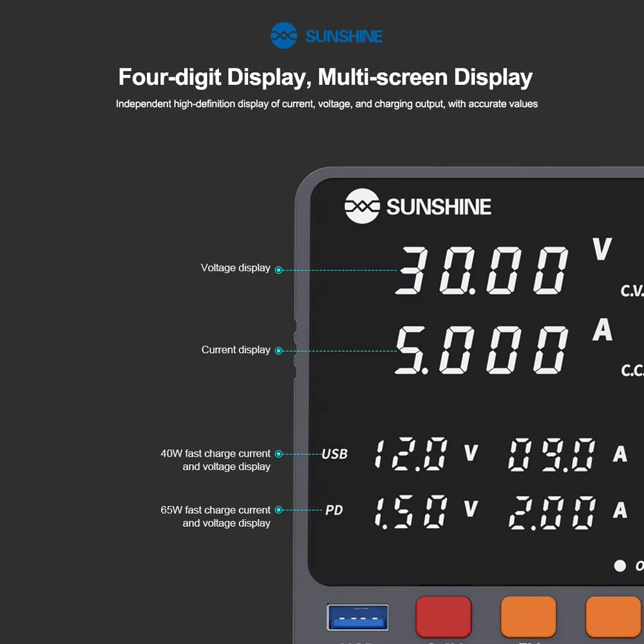Image resolution: width=644 pixels, height=644 pixels.
Task: Click the blue USB port
Action: tap(357, 617)
